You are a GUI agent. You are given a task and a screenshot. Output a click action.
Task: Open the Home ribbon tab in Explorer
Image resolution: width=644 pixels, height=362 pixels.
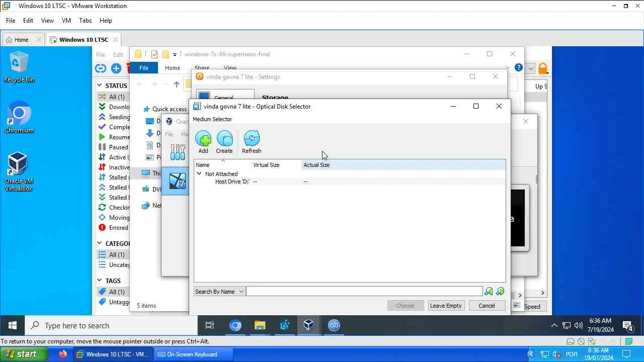point(173,68)
